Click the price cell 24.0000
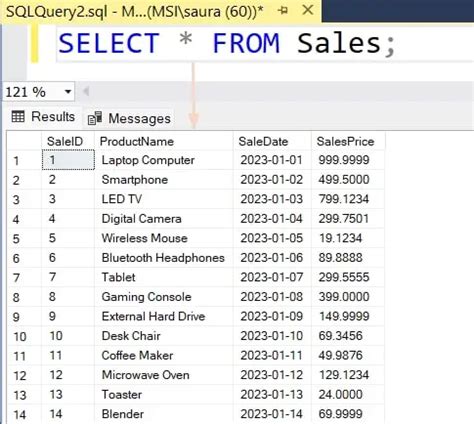The image size is (474, 424). click(x=348, y=394)
